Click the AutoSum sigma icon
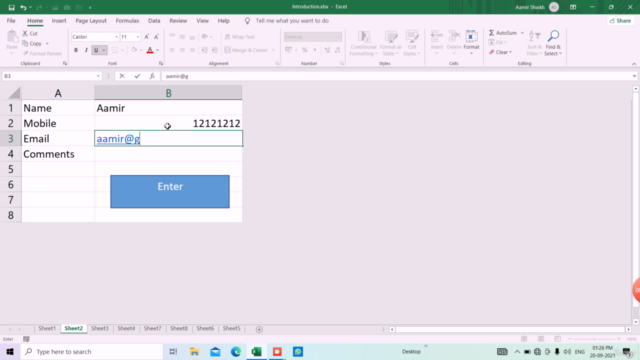Viewport: 640px width, 360px height. click(x=491, y=33)
